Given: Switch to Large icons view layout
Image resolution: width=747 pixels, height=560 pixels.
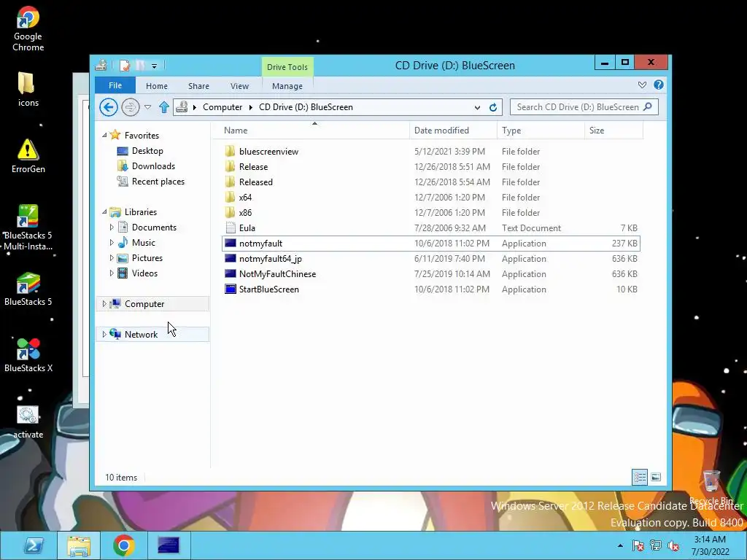Looking at the screenshot, I should (x=656, y=477).
